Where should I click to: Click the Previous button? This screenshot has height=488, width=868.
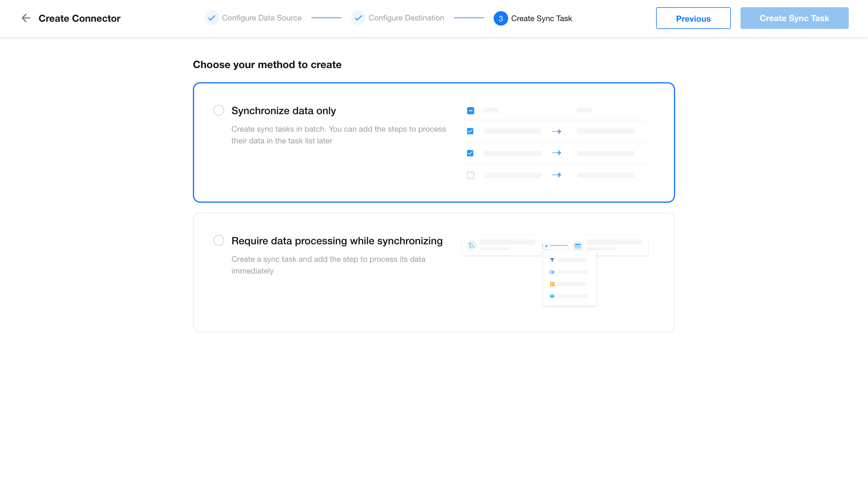[693, 18]
